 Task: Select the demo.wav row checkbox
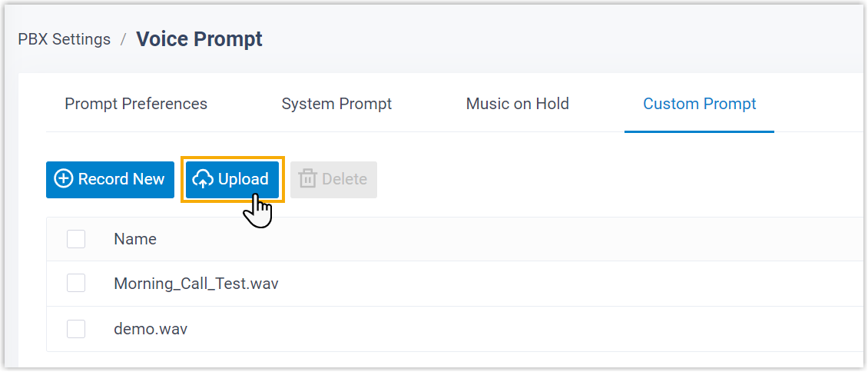click(76, 329)
